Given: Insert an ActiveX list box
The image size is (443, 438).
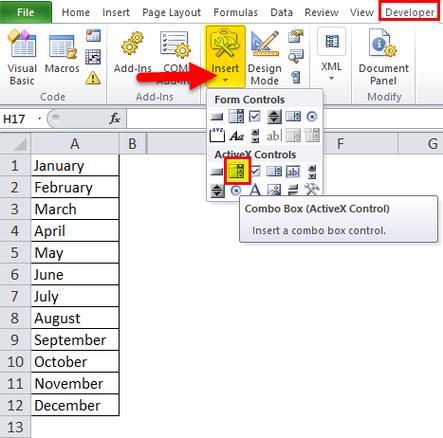Looking at the screenshot, I should 274,171.
